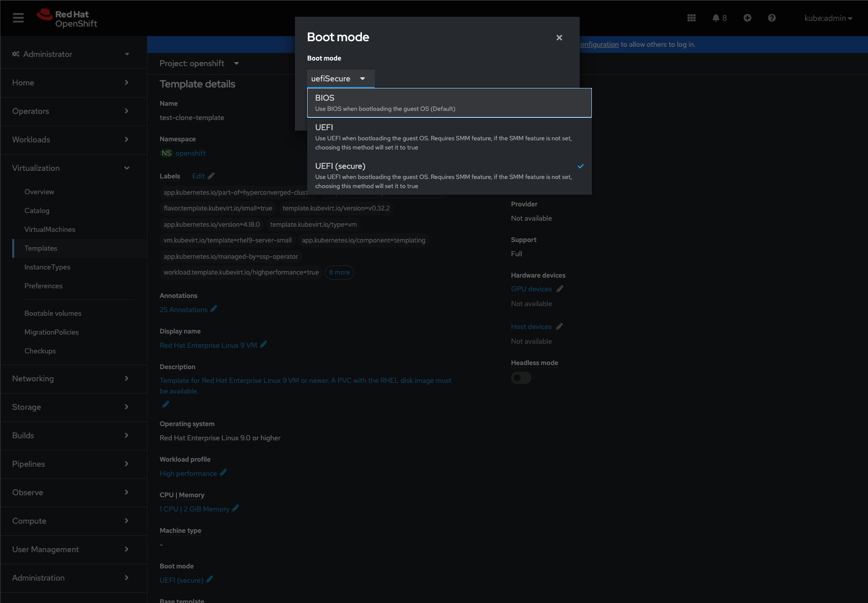
Task: Click the NS namespace badge
Action: (x=166, y=153)
